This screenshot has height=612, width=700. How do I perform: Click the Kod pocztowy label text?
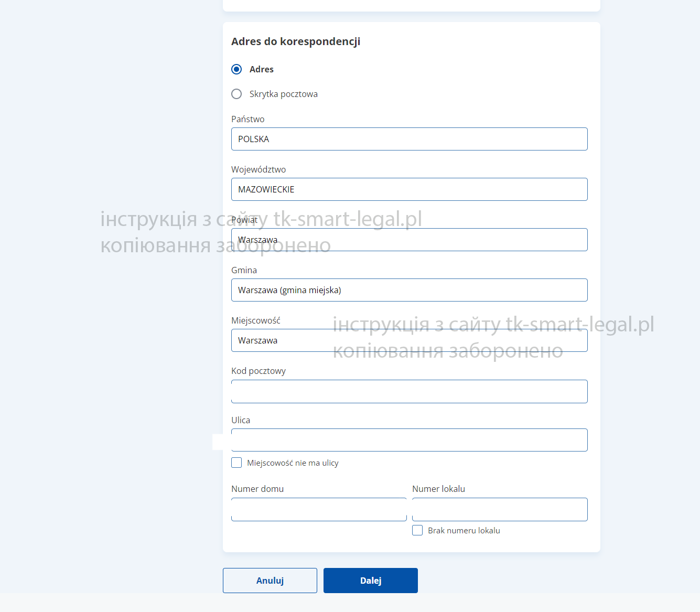(x=259, y=371)
